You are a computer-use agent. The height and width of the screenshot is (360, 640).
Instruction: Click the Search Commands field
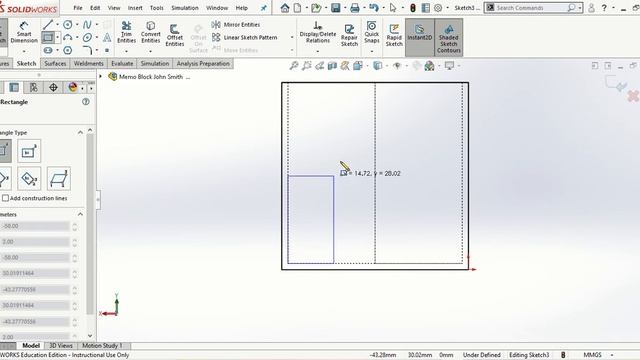pyautogui.click(x=533, y=8)
